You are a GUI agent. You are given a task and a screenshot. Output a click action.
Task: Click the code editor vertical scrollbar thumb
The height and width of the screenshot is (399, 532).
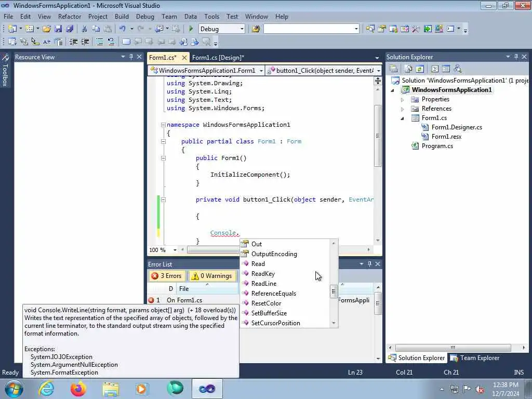point(378,136)
